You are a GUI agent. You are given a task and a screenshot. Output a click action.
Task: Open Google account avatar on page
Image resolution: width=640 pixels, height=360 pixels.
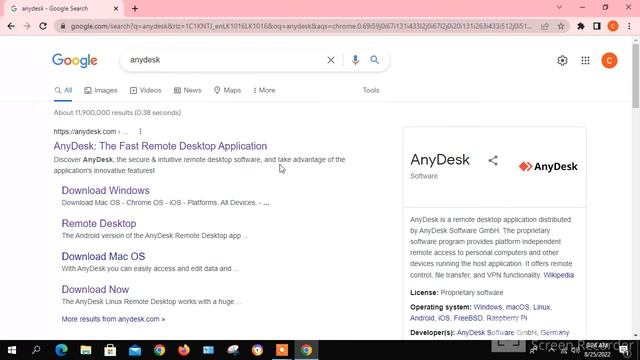point(609,60)
